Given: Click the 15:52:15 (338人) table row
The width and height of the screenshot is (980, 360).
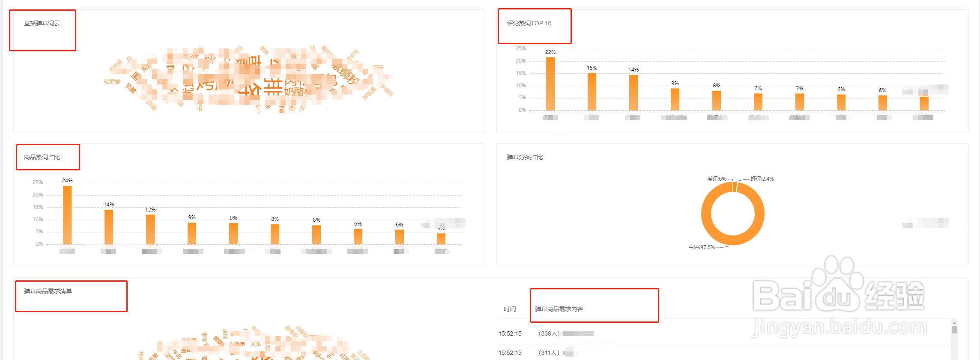Looking at the screenshot, I should 724,333.
